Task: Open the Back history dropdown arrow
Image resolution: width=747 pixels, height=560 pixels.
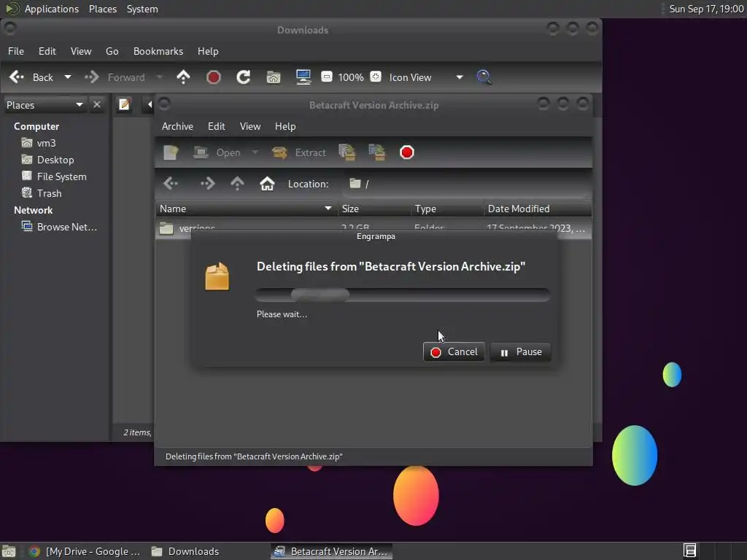Action: [x=68, y=77]
